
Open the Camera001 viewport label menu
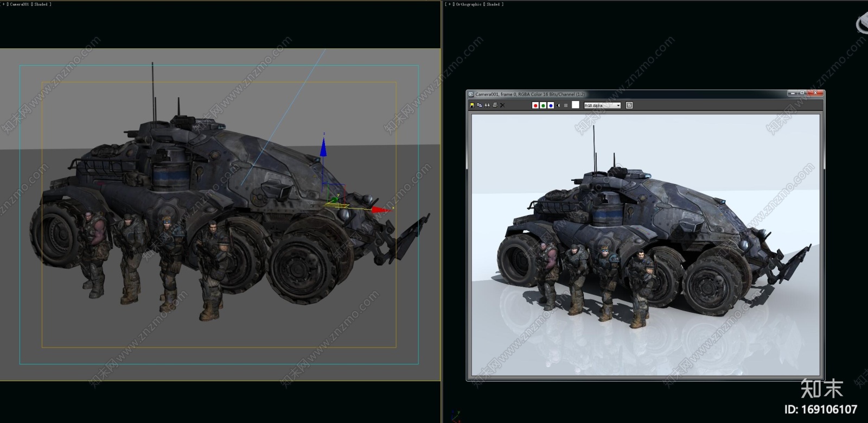click(20, 4)
